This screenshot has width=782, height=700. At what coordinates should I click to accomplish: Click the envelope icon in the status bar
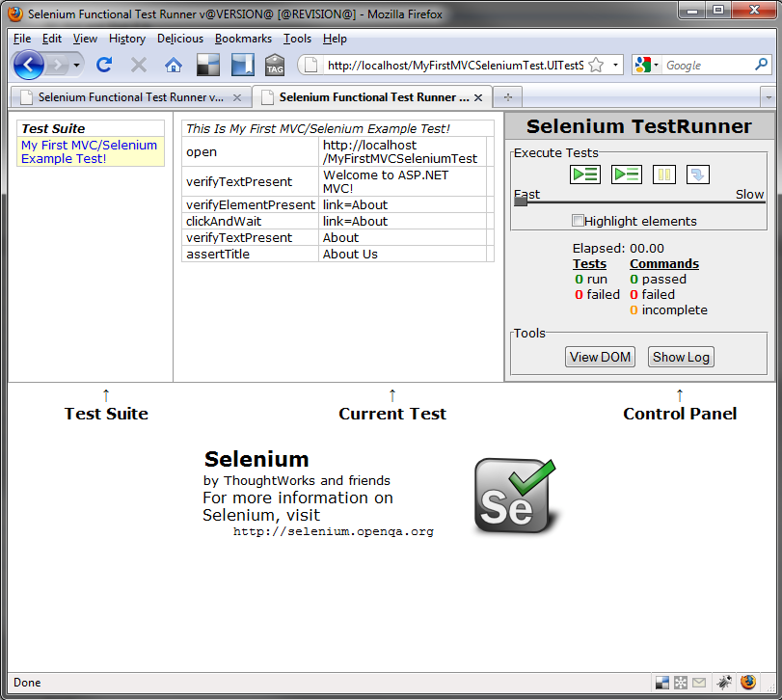pyautogui.click(x=699, y=683)
